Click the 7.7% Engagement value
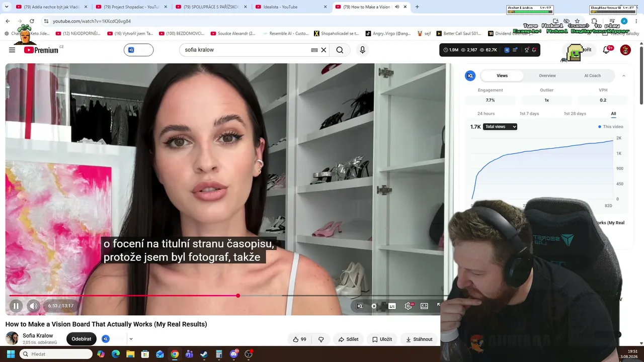 (x=490, y=100)
